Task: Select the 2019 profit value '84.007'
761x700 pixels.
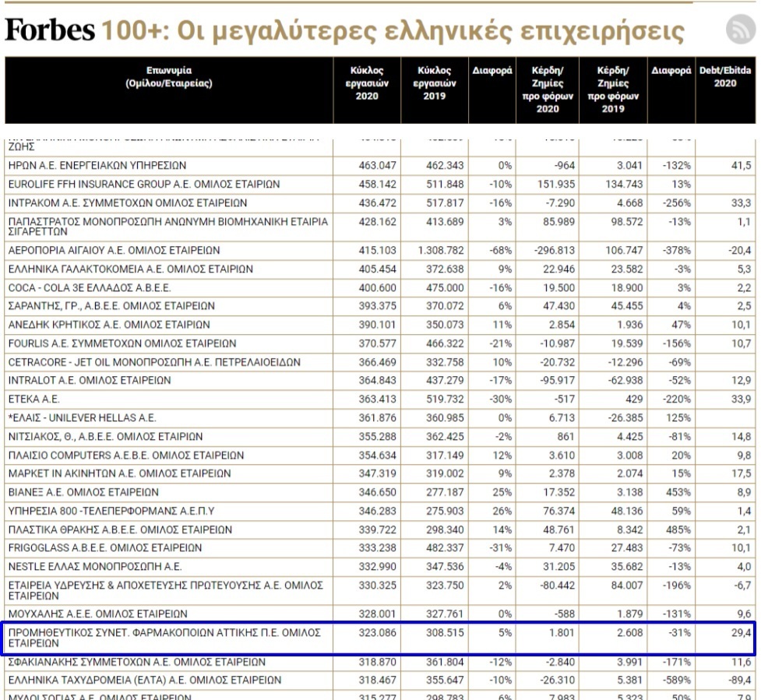Action: [627, 586]
